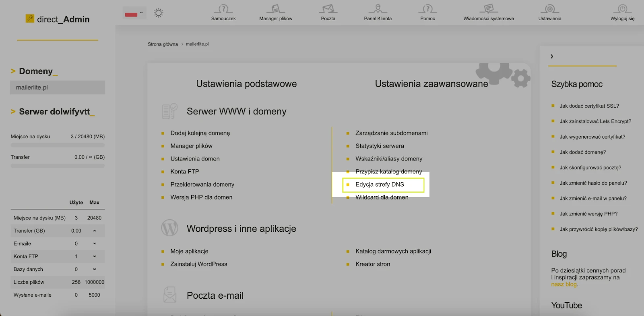The image size is (644, 316).
Task: Toggle the light/dark theme sun icon
Action: tap(159, 13)
